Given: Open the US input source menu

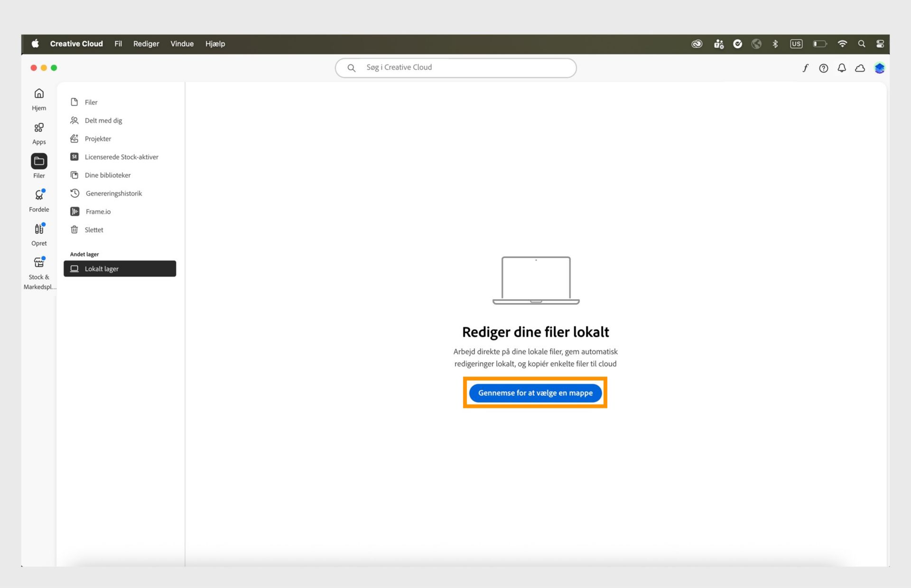Looking at the screenshot, I should tap(796, 44).
